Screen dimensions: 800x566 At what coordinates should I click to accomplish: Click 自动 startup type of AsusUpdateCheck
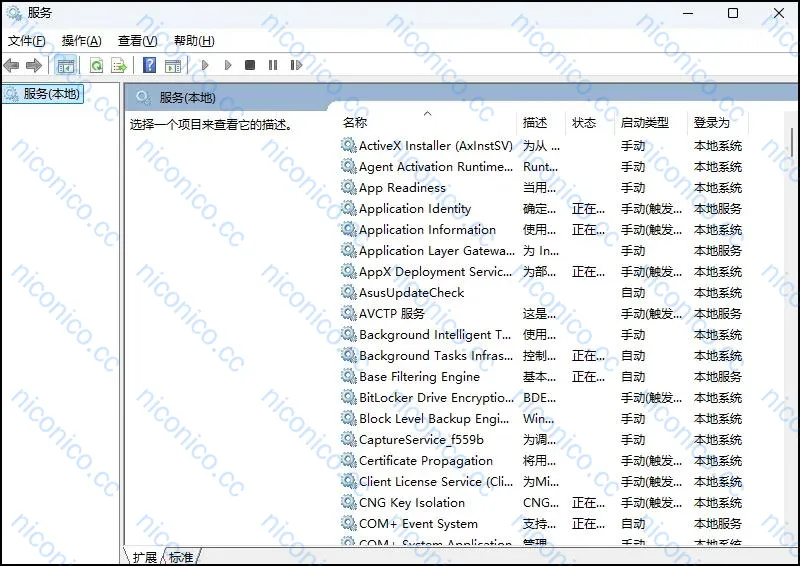[633, 292]
